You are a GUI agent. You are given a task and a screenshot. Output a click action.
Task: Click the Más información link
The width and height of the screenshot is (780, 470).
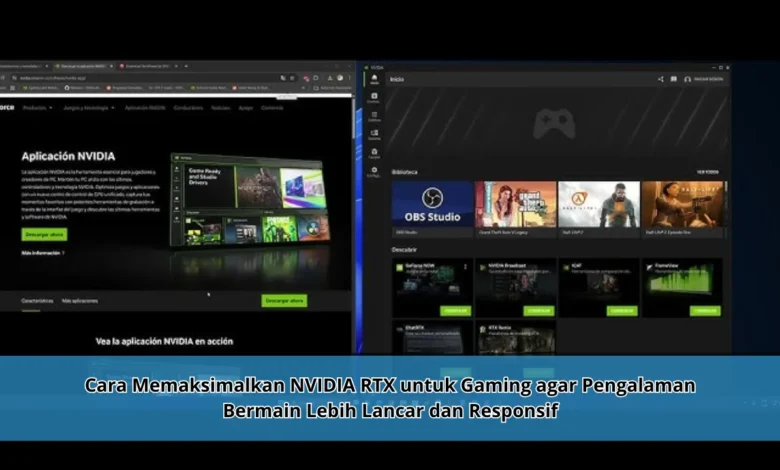click(43, 253)
